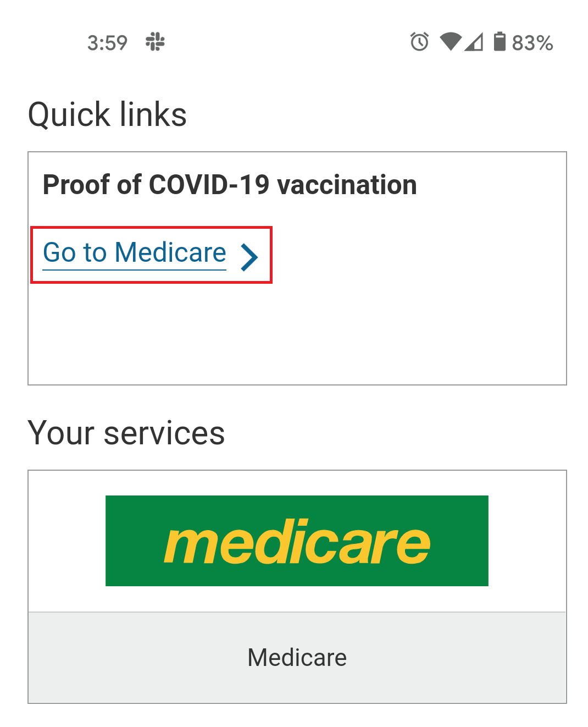The height and width of the screenshot is (727, 588).
Task: Click the Proof of COVID-19 vaccination title
Action: pyautogui.click(x=230, y=185)
